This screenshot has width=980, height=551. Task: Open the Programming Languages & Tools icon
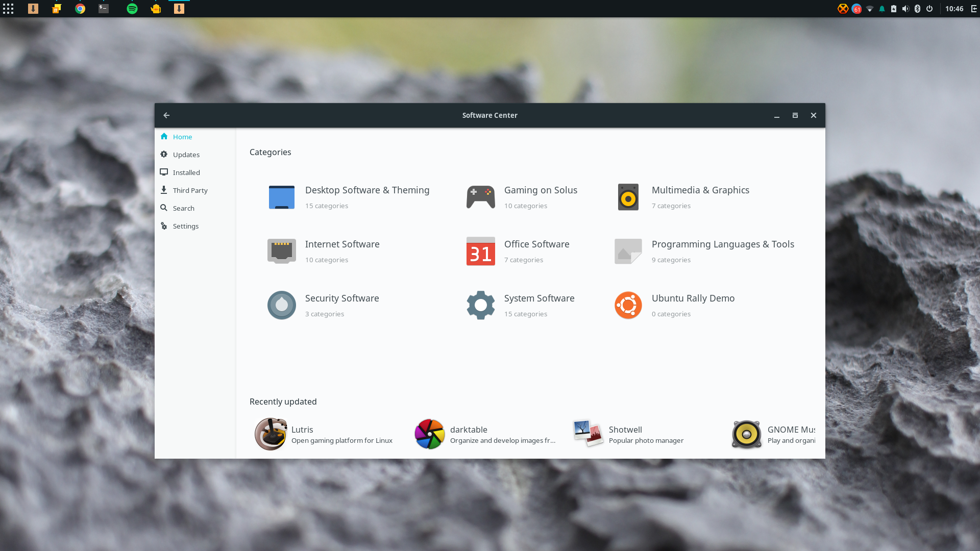coord(628,252)
